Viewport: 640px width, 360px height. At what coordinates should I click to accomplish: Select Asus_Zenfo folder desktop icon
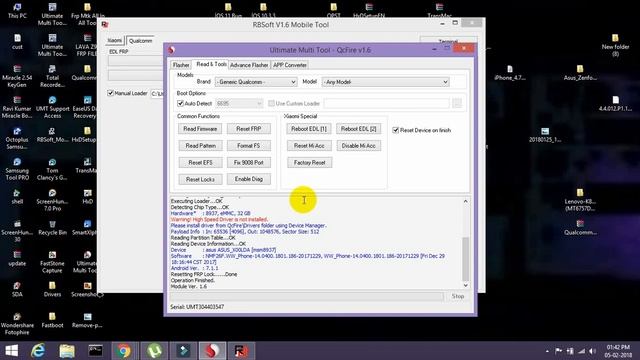(x=580, y=73)
